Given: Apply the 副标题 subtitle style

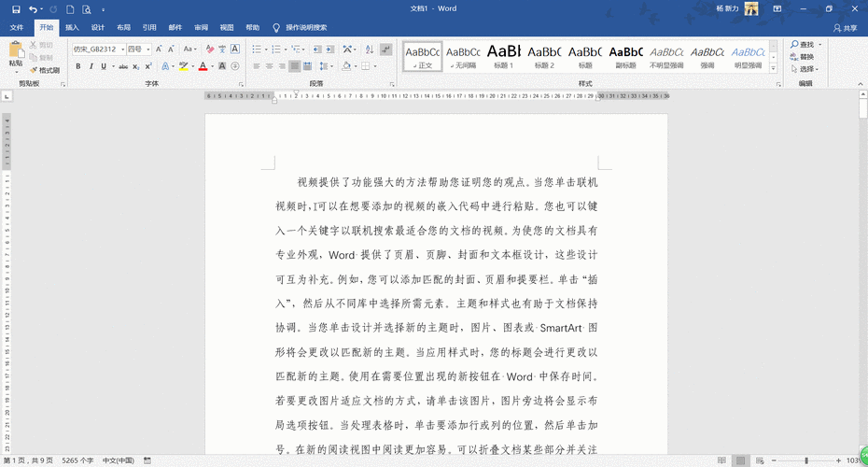Looking at the screenshot, I should pyautogui.click(x=625, y=56).
